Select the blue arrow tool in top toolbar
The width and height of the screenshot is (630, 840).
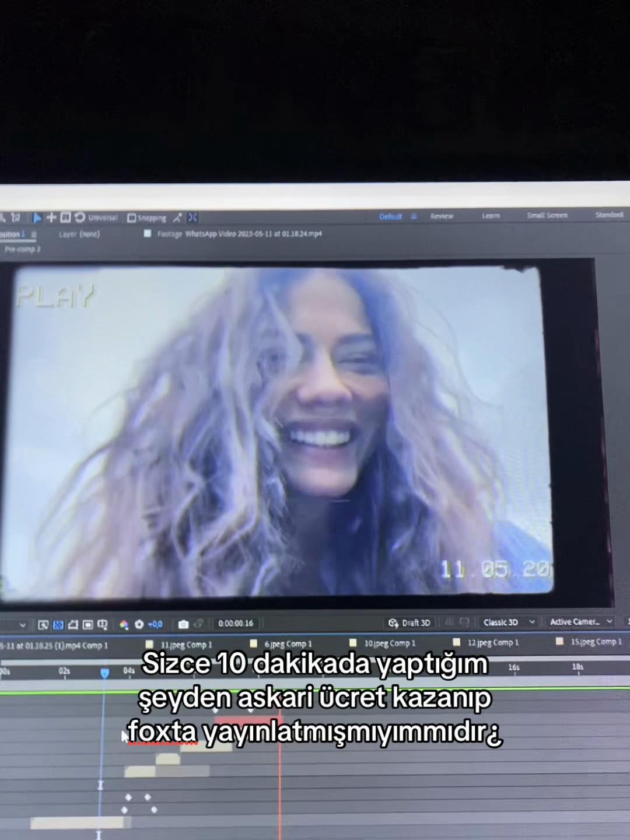coord(37,218)
